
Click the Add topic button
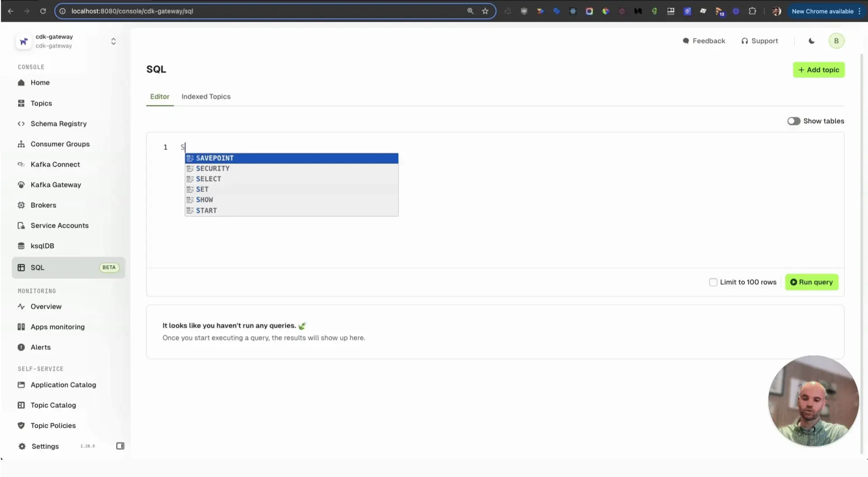[818, 70]
